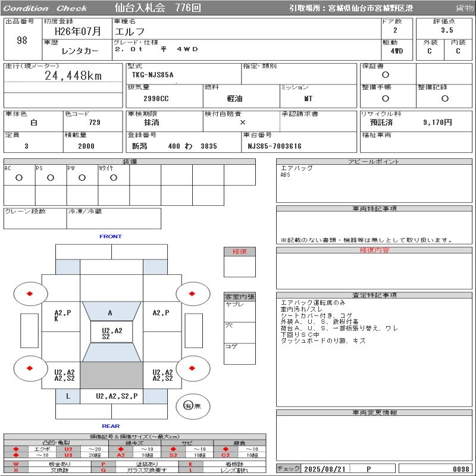This screenshot has width=476, height=476.
Task: Click the recycle fee '9,170円'
Action: (x=437, y=123)
